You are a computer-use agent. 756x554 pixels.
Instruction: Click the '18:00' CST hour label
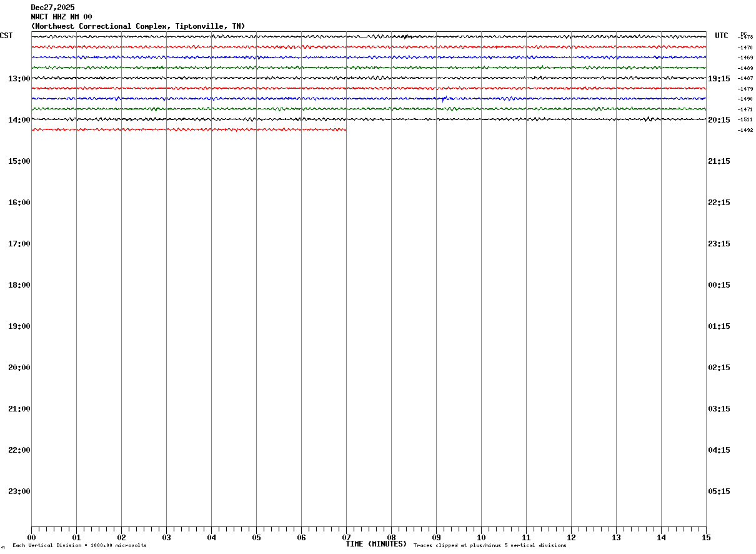19,285
